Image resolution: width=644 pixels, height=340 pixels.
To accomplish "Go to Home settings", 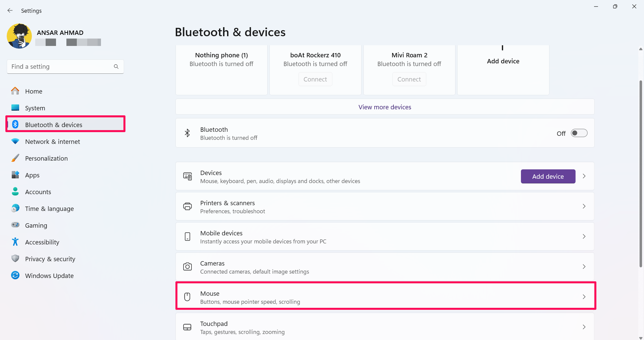I will point(65,91).
